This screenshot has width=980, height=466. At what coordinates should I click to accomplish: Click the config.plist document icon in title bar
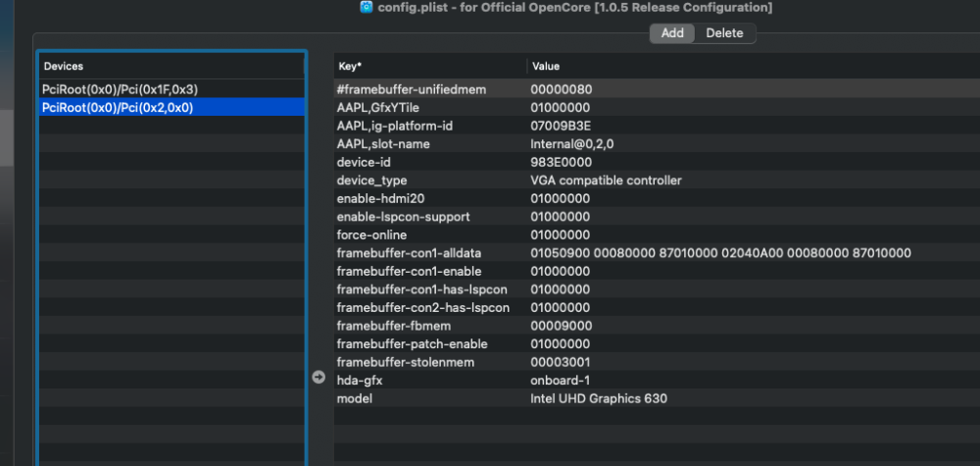pyautogui.click(x=367, y=8)
